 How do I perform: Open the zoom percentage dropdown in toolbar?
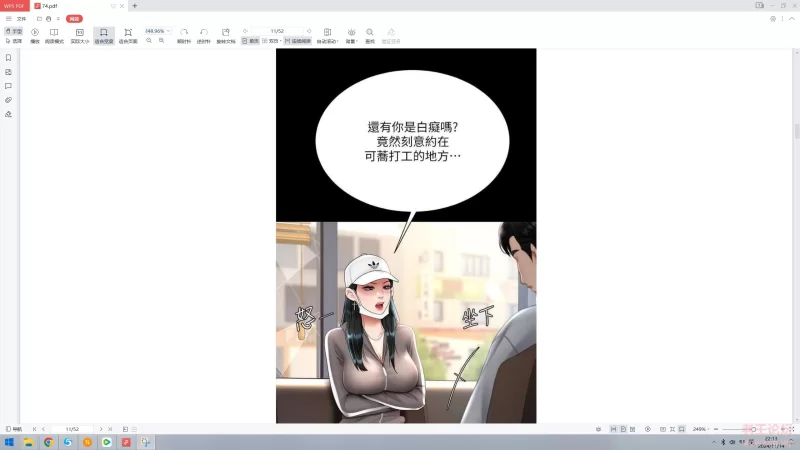[x=168, y=31]
